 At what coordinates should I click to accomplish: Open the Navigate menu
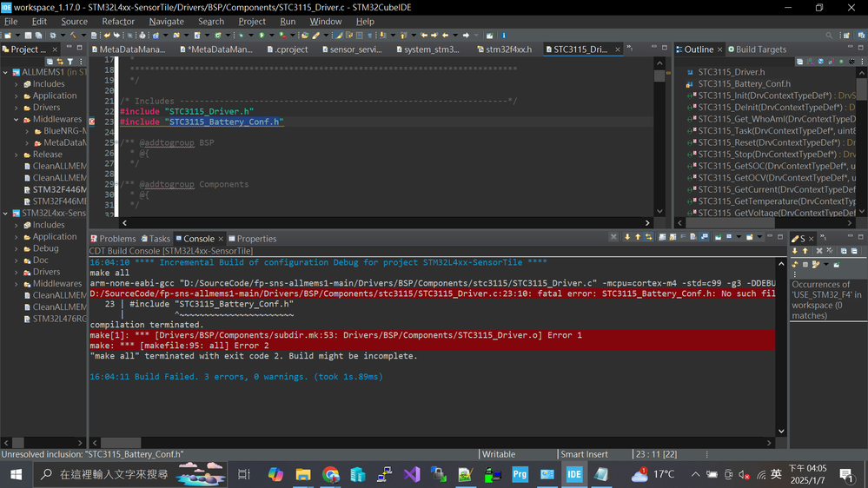coord(166,22)
